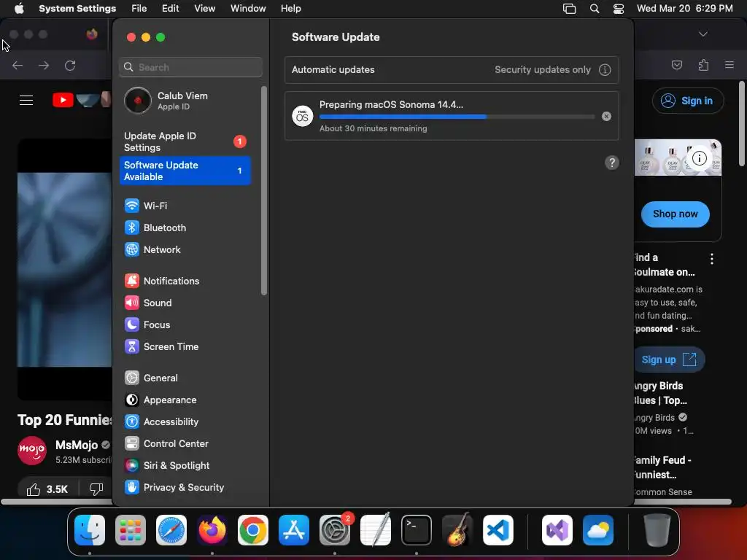Launch Safari from the Dock
This screenshot has height=560, width=747.
tap(171, 530)
